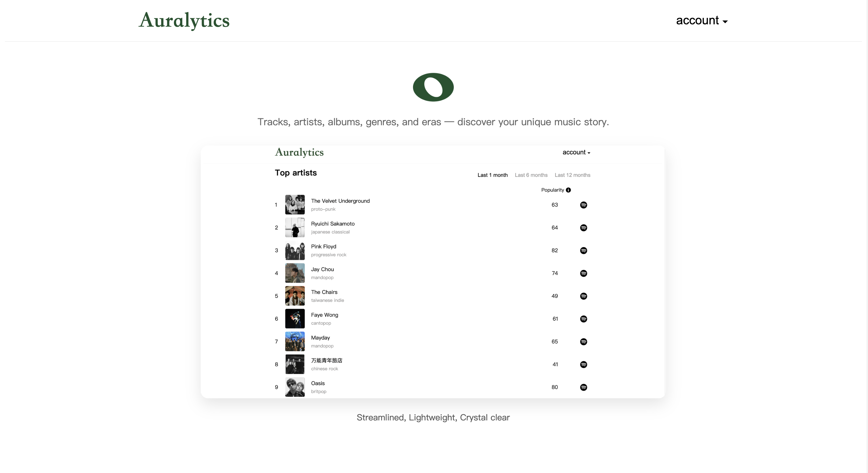Expand the account chevron menu
This screenshot has height=473, width=868.
coord(725,21)
